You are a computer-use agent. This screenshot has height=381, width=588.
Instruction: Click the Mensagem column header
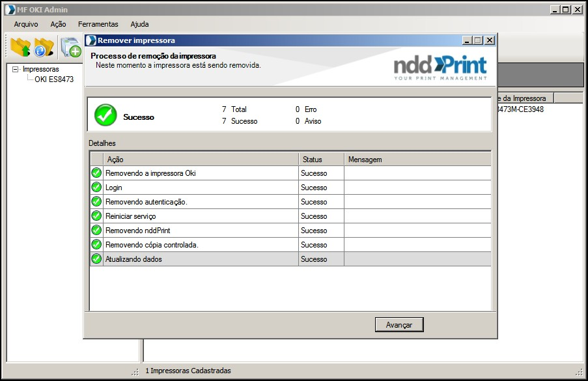(417, 159)
